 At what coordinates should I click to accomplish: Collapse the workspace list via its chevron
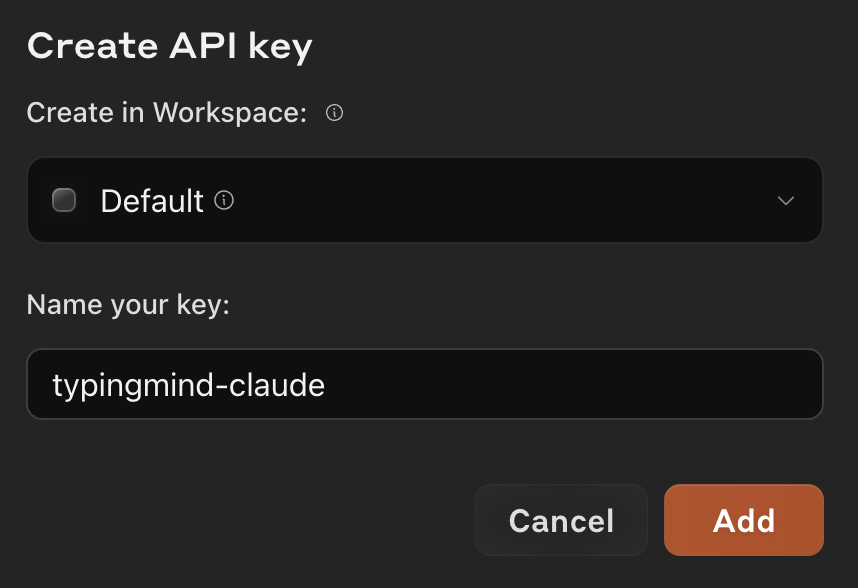tap(786, 200)
